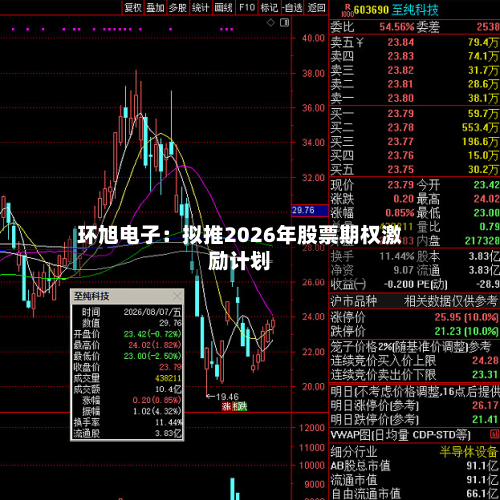This screenshot has height=500, width=500.
Task: Open the 统计 statistics tool
Action: click(200, 7)
